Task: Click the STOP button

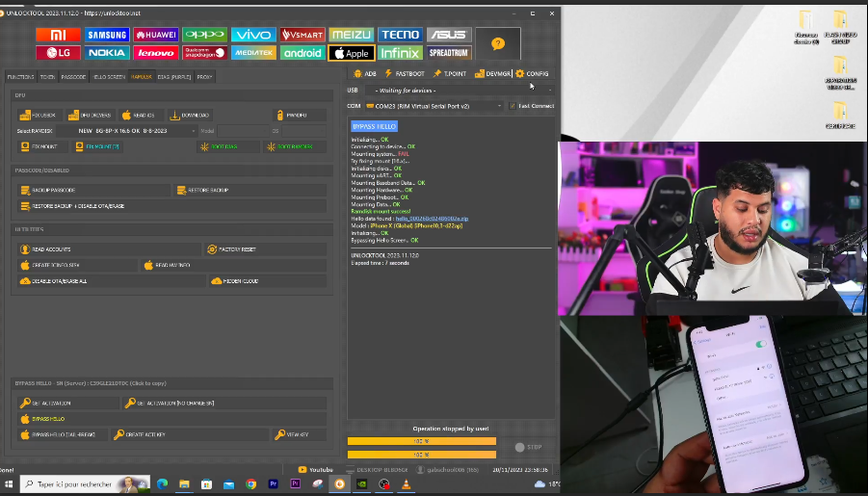Action: click(x=529, y=447)
